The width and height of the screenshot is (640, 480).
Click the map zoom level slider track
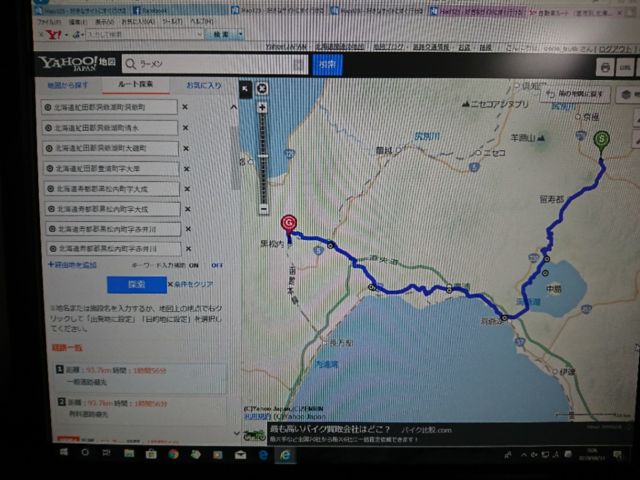pos(262,160)
